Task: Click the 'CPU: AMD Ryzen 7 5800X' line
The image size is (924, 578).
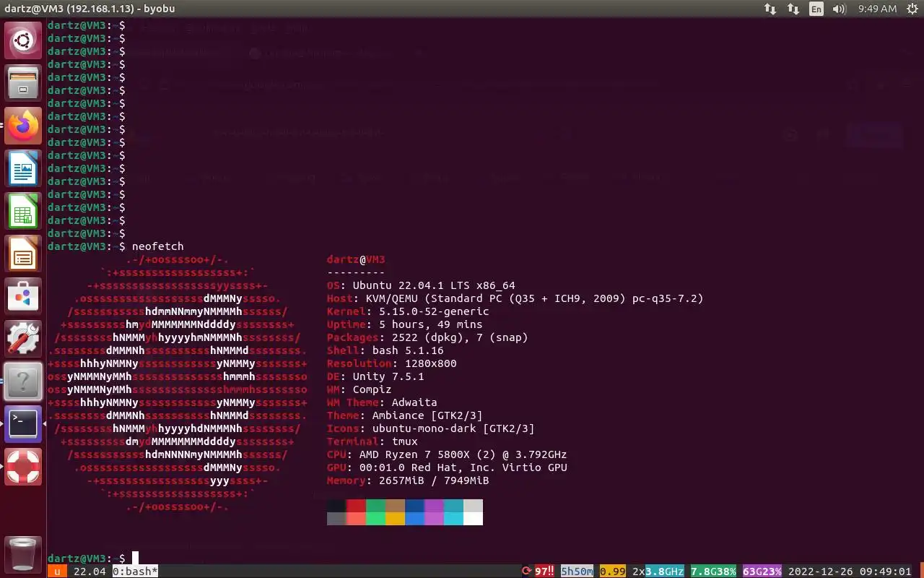Action: (x=447, y=454)
